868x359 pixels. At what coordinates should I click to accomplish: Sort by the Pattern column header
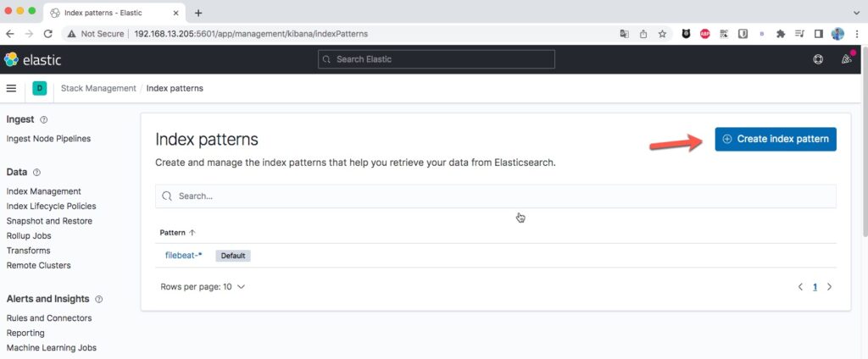click(178, 232)
